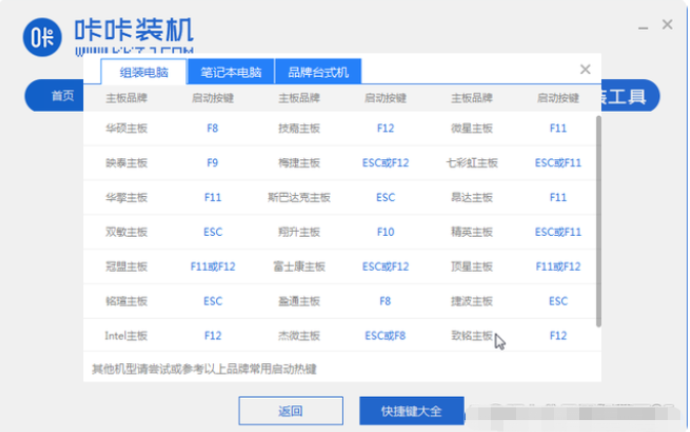The height and width of the screenshot is (432, 690).
Task: Click the 技嘉主板 brand cell
Action: tap(299, 129)
